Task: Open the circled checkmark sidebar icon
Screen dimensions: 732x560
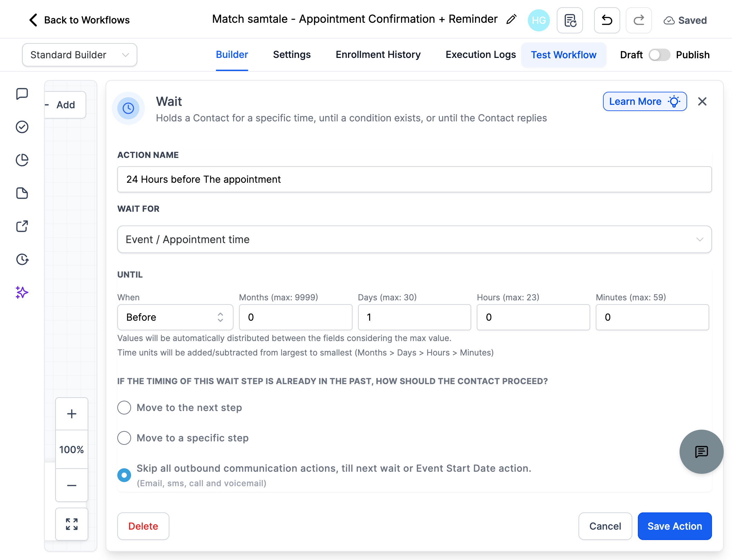Action: click(x=22, y=127)
